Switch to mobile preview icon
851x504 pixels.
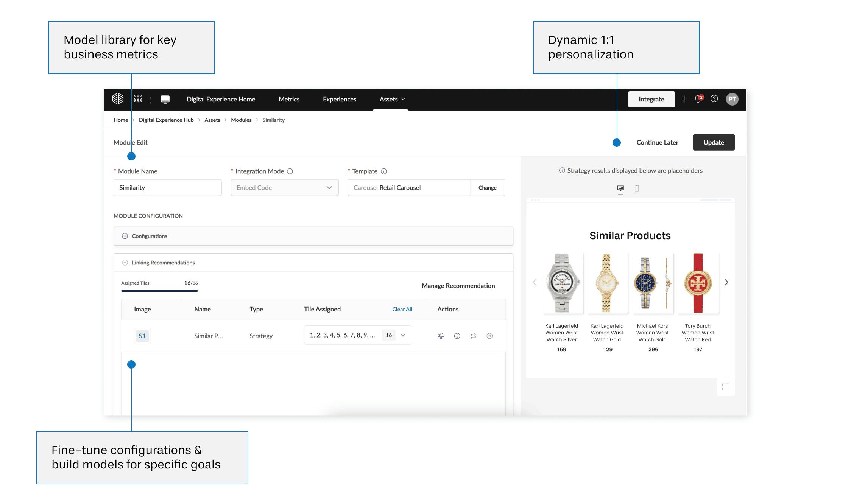[637, 188]
